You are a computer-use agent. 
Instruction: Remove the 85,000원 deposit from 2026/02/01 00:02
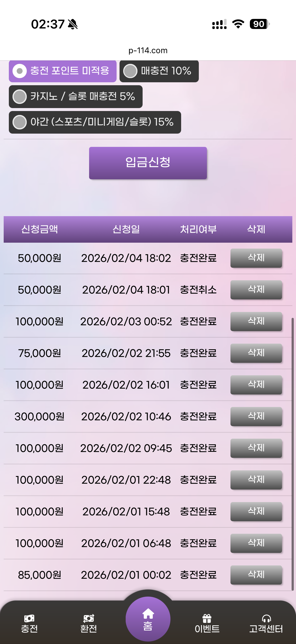point(256,575)
